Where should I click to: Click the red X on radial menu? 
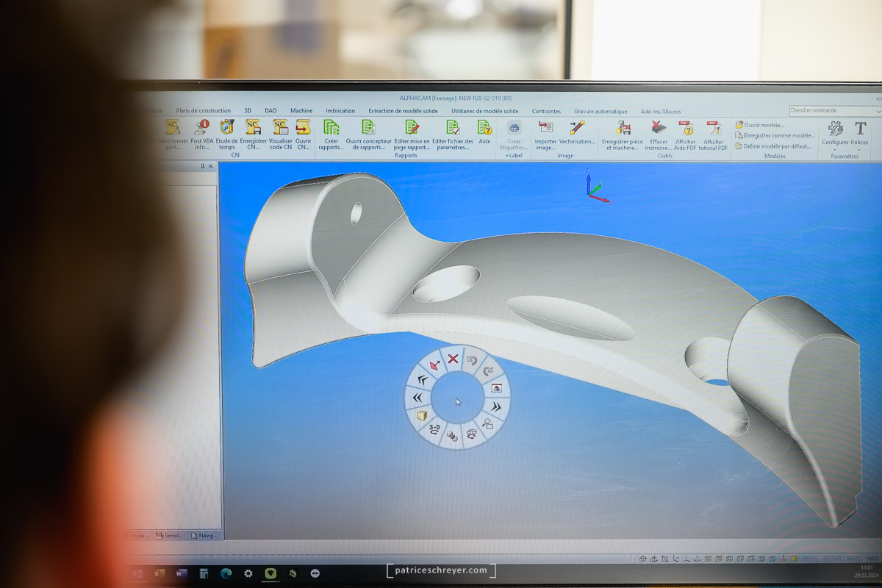[453, 359]
